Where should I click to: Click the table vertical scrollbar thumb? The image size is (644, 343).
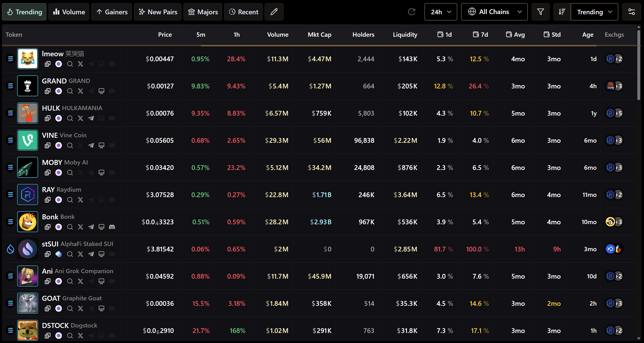639,65
